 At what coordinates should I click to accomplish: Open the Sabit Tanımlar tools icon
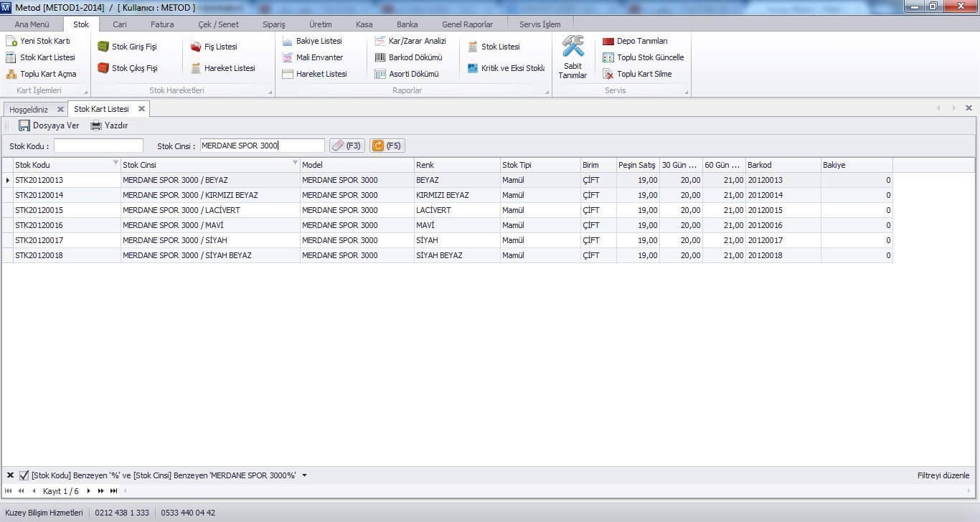click(573, 48)
